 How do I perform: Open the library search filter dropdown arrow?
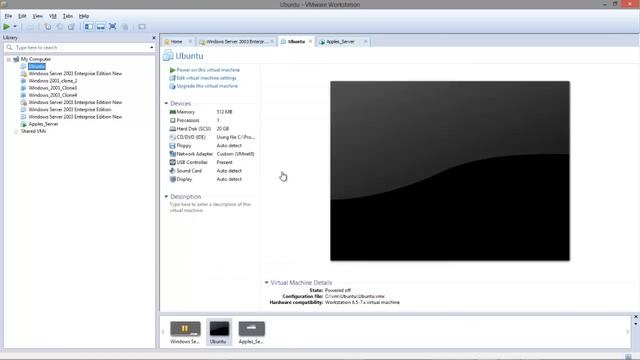coord(152,47)
